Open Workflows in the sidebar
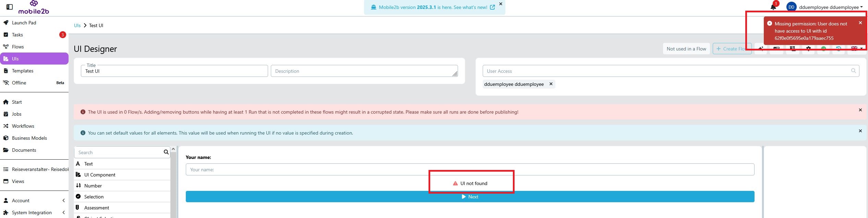Screen dimensions: 868x218 [34, 126]
